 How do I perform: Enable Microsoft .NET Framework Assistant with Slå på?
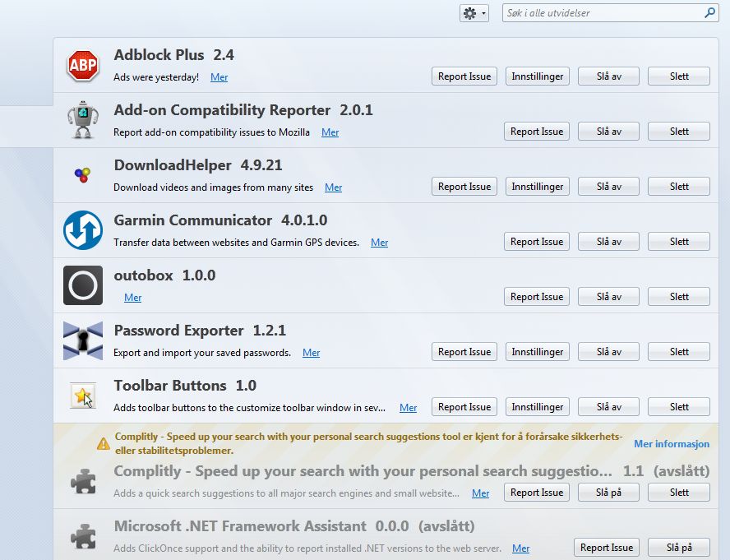tap(679, 548)
